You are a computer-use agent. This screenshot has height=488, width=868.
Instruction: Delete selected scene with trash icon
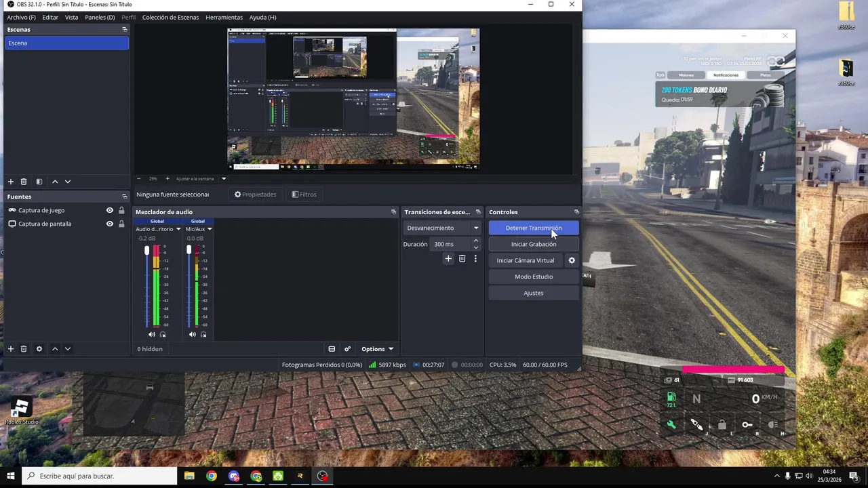click(x=24, y=182)
